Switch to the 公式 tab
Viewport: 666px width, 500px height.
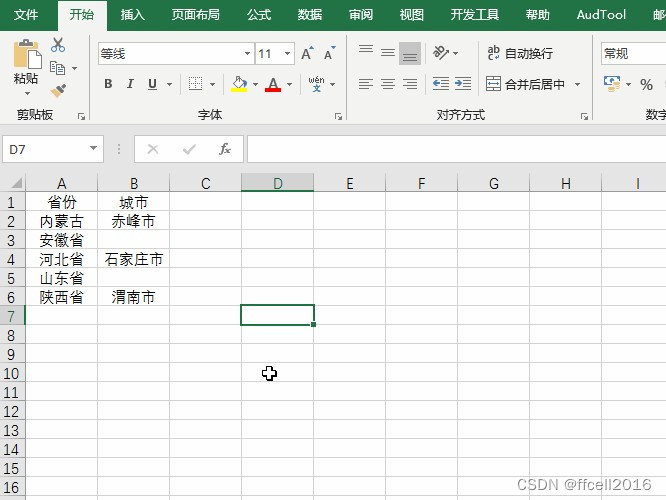[259, 15]
